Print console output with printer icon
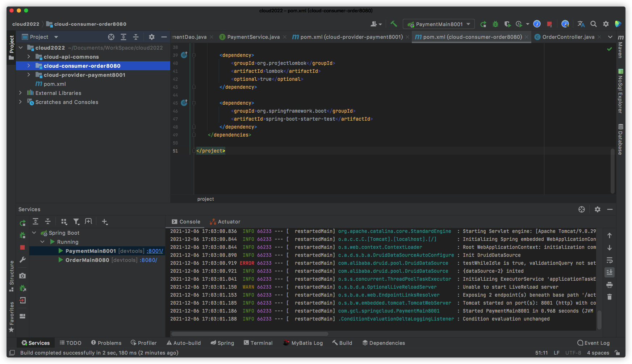 click(x=610, y=285)
